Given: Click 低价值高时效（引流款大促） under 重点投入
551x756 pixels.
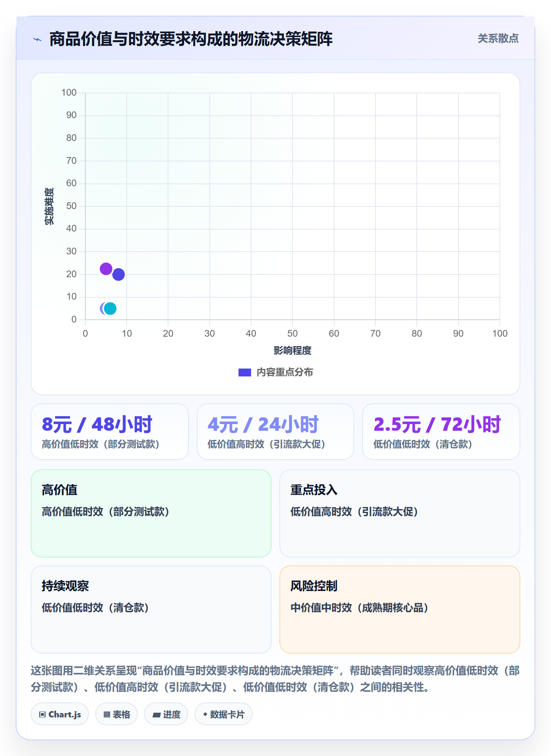Looking at the screenshot, I should click(354, 512).
